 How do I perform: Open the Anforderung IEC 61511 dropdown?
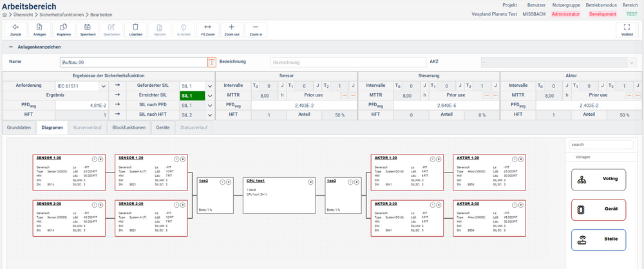click(x=104, y=86)
